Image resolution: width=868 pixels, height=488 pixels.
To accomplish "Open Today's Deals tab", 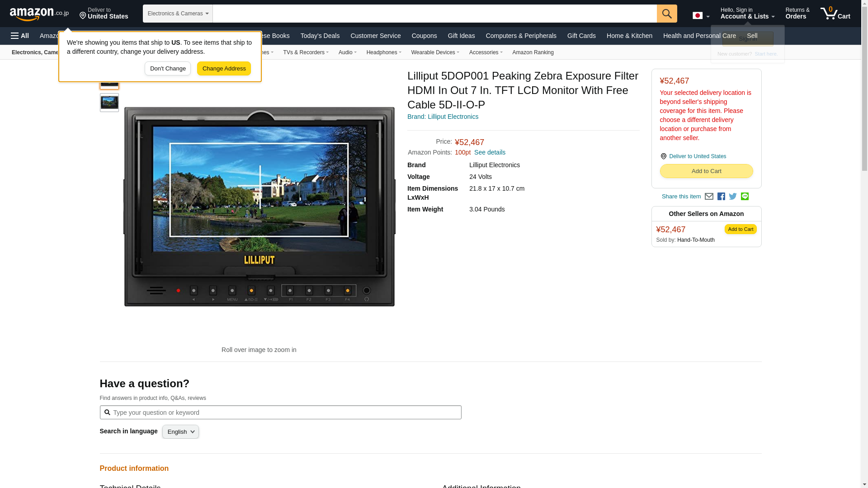I will coord(320,36).
